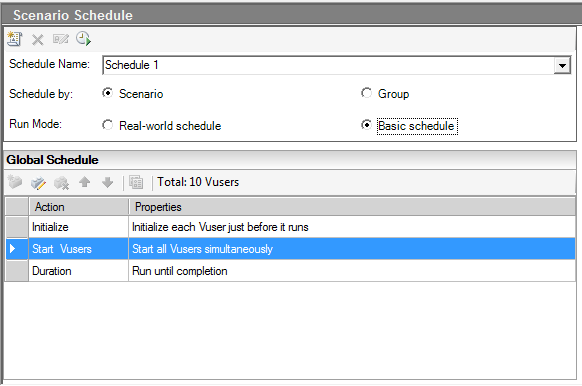Move the action up with the arrow icon
This screenshot has height=386, width=582.
pos(85,182)
